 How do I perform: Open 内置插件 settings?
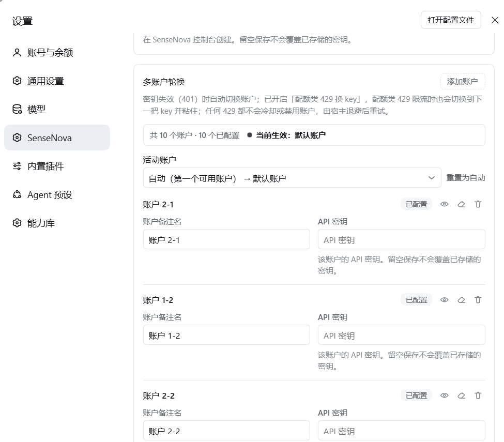[x=57, y=166]
